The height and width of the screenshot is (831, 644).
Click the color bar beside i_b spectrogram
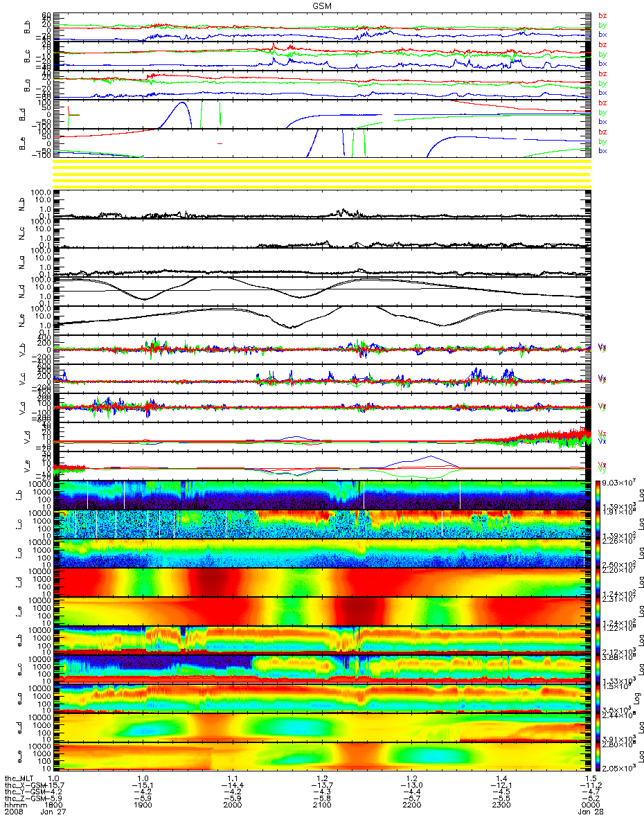[596, 495]
